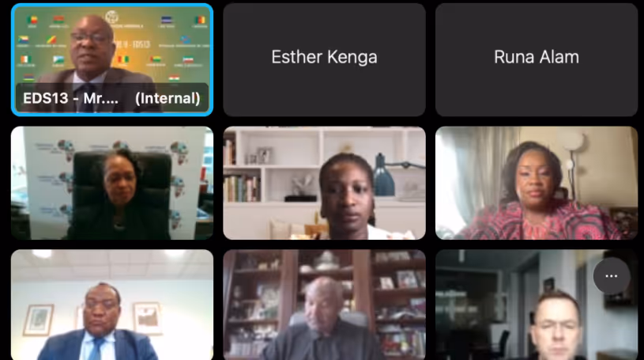
Task: Click the globe emblem atop speaker's flag background
Action: click(111, 17)
